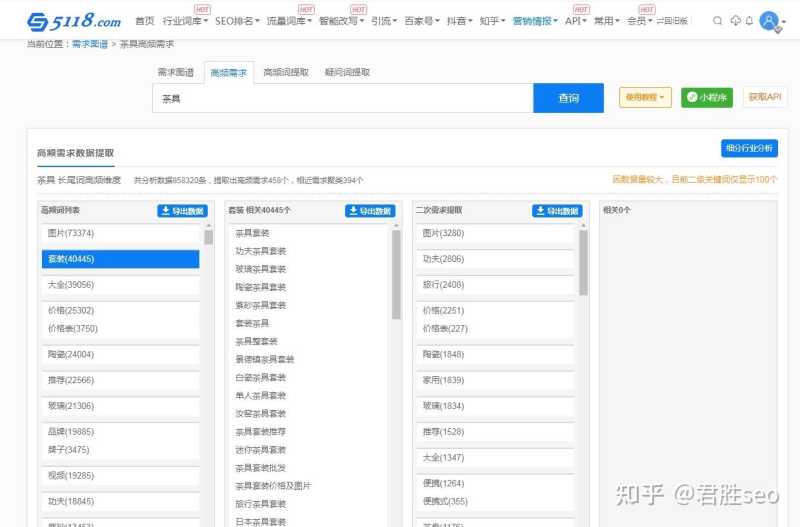Expand the 抖音 dropdown menu
The image size is (800, 527).
(459, 21)
